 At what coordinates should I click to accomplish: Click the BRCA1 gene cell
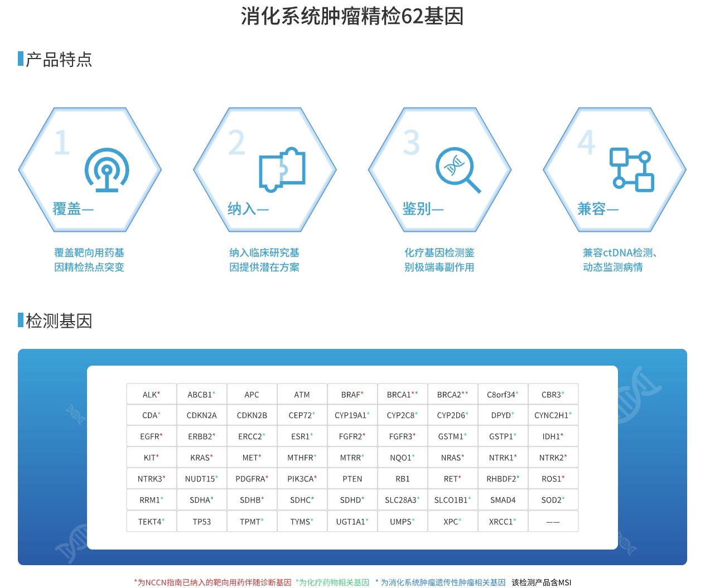pos(402,395)
